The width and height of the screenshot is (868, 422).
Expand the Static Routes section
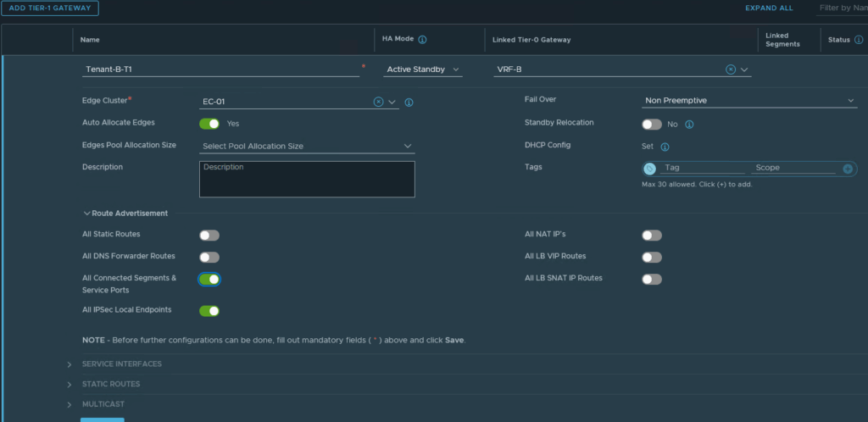pyautogui.click(x=110, y=384)
